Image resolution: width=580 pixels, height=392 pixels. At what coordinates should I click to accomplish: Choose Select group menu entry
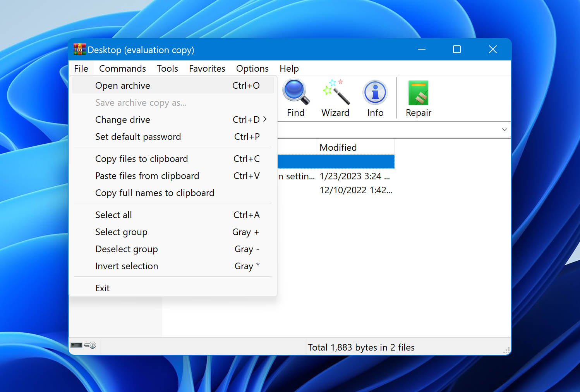173,232
